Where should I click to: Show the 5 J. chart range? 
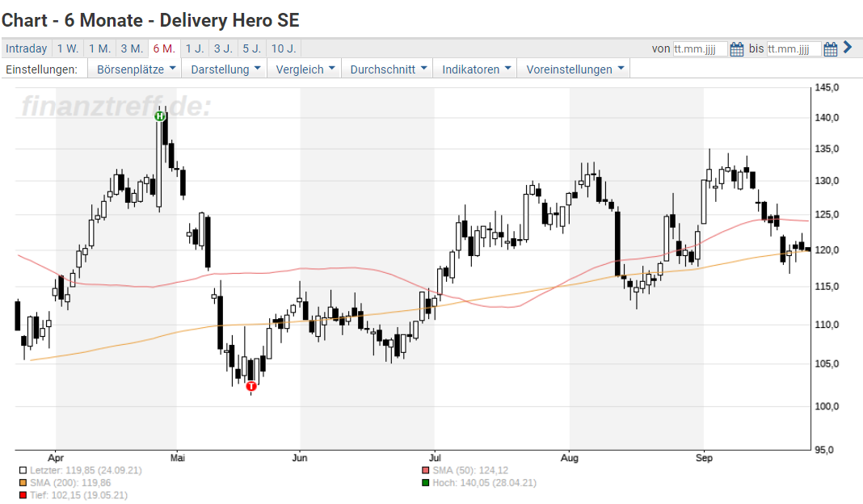251,48
